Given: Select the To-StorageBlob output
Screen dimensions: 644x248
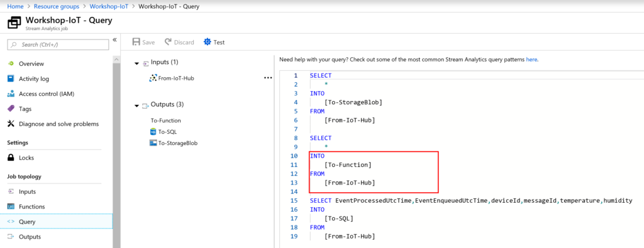Looking at the screenshot, I should pyautogui.click(x=174, y=143).
